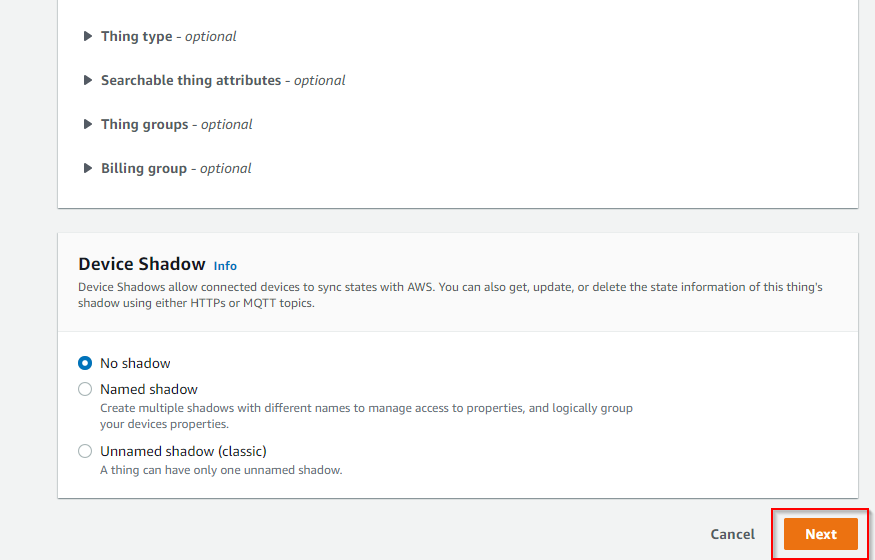Click 'A thing can have only one unnamed shadow' text
The image size is (875, 560).
pos(221,470)
